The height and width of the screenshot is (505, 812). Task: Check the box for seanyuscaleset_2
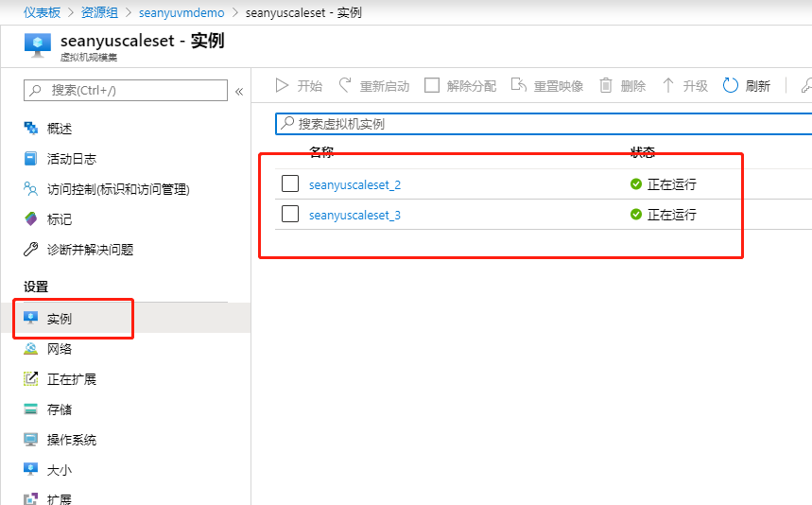click(290, 183)
